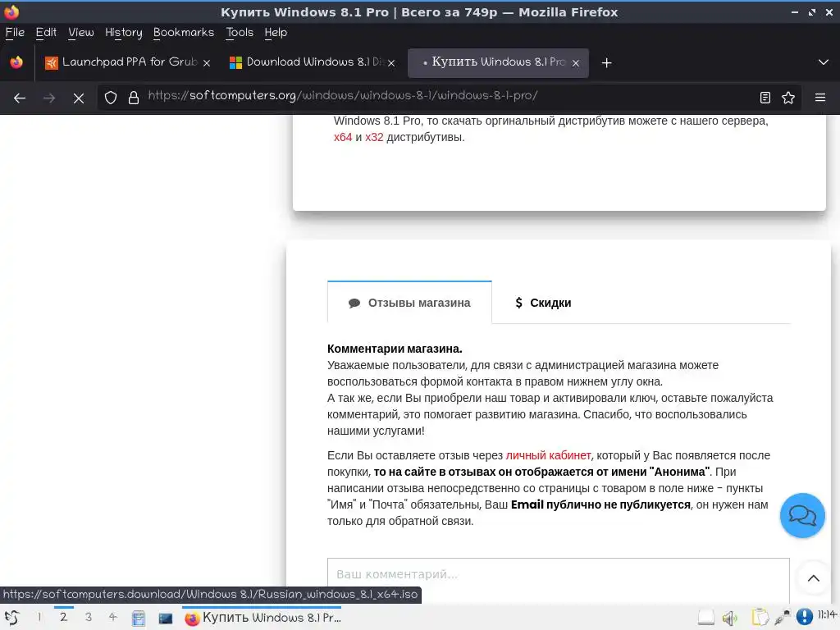This screenshot has width=840, height=630.
Task: Focus the Ваш комментарий text field
Action: (558, 580)
